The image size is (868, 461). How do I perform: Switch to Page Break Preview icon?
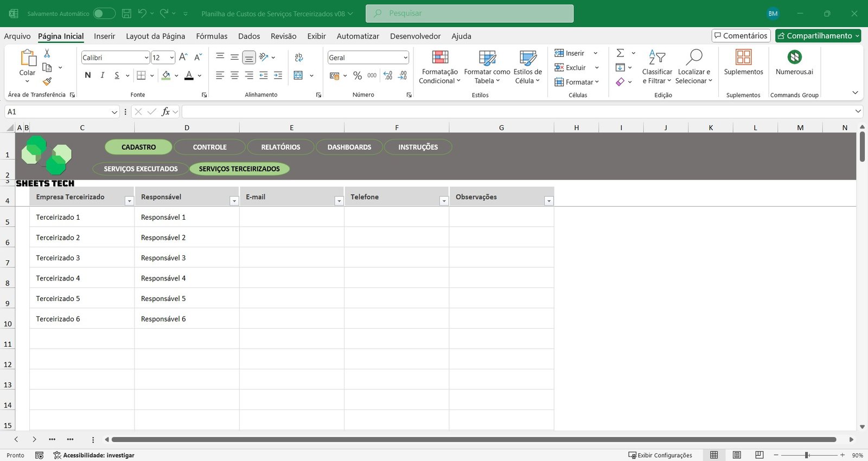759,455
